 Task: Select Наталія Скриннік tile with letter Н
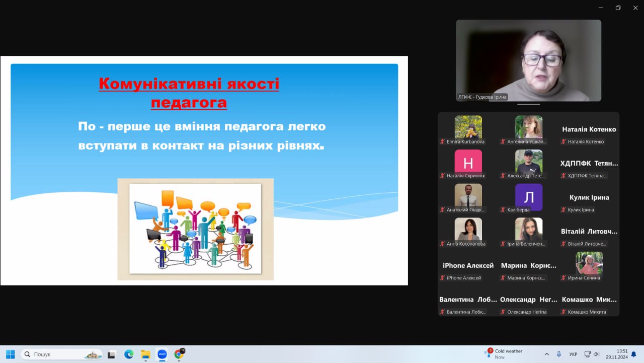pyautogui.click(x=468, y=164)
